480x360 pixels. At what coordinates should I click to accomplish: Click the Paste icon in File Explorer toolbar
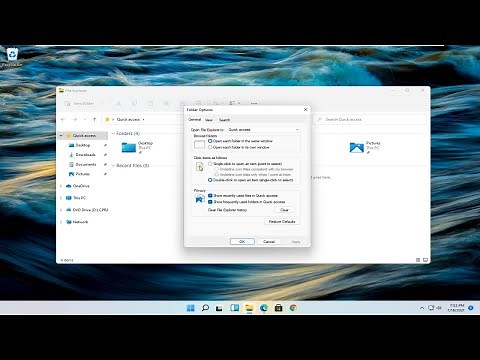(150, 104)
